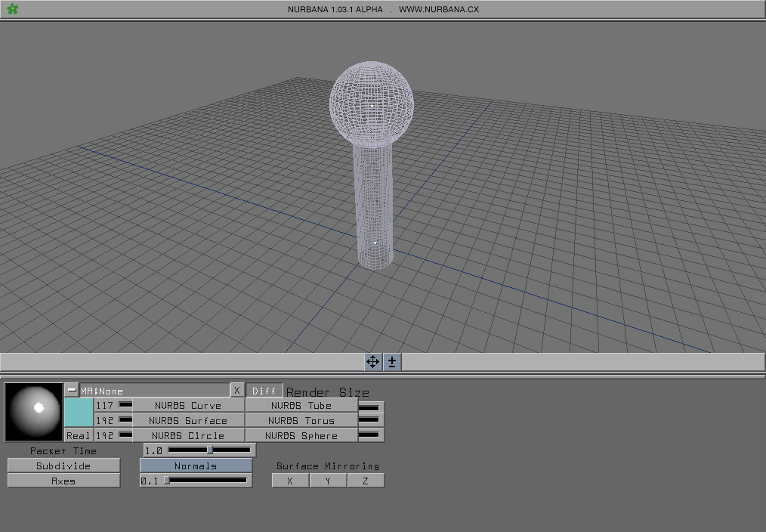The image size is (766, 532).
Task: Click the move/pan viewport icon
Action: coord(372,362)
